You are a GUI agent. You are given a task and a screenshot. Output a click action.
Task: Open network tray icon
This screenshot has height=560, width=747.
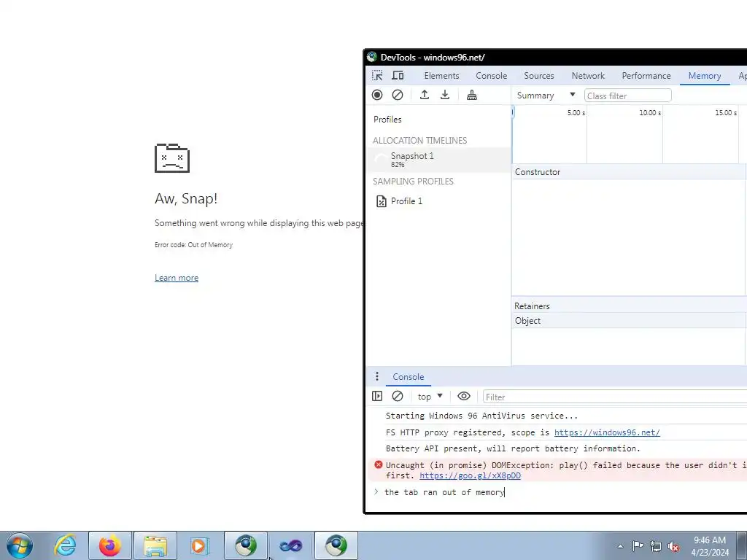(656, 546)
